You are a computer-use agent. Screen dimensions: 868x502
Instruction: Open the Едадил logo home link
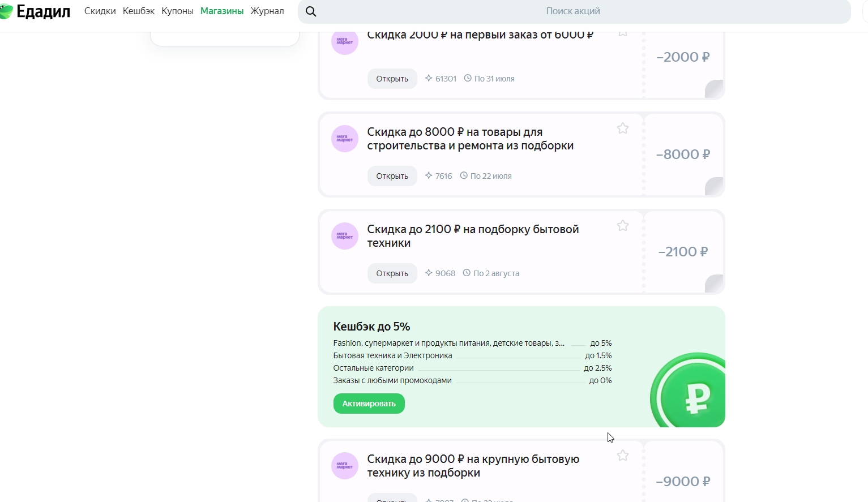tap(35, 11)
